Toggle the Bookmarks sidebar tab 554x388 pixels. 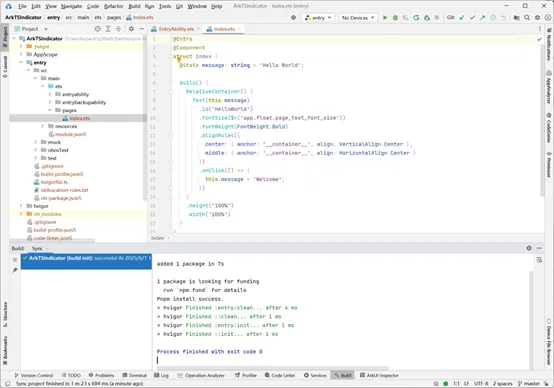click(5, 351)
